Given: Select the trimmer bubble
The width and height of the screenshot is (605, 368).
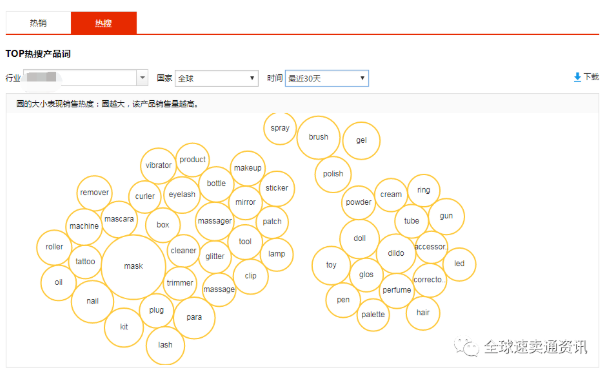Looking at the screenshot, I should coord(180,283).
